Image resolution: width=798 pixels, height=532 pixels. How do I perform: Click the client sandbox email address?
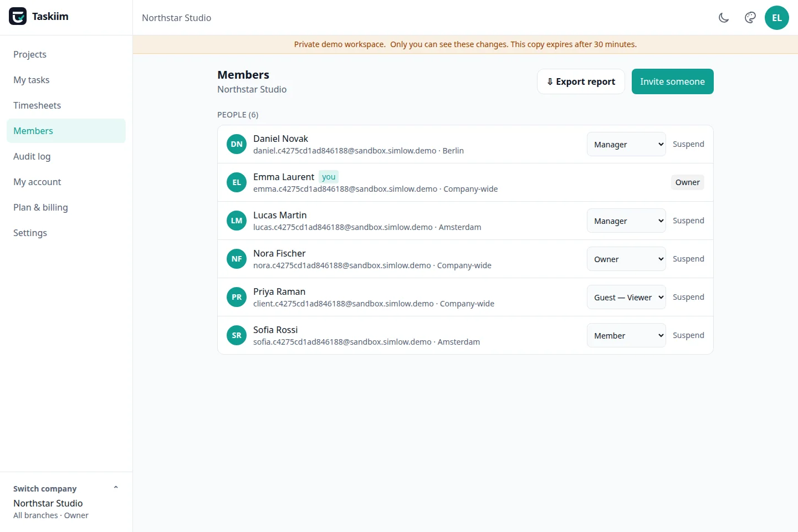coord(344,304)
